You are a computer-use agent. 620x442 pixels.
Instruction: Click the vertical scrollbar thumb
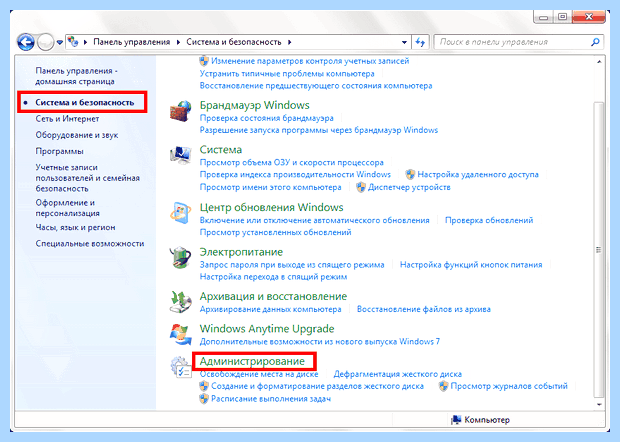[x=599, y=249]
